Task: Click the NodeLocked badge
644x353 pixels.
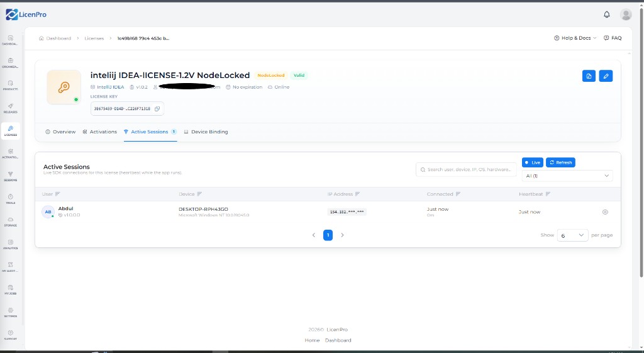Action: (270, 76)
